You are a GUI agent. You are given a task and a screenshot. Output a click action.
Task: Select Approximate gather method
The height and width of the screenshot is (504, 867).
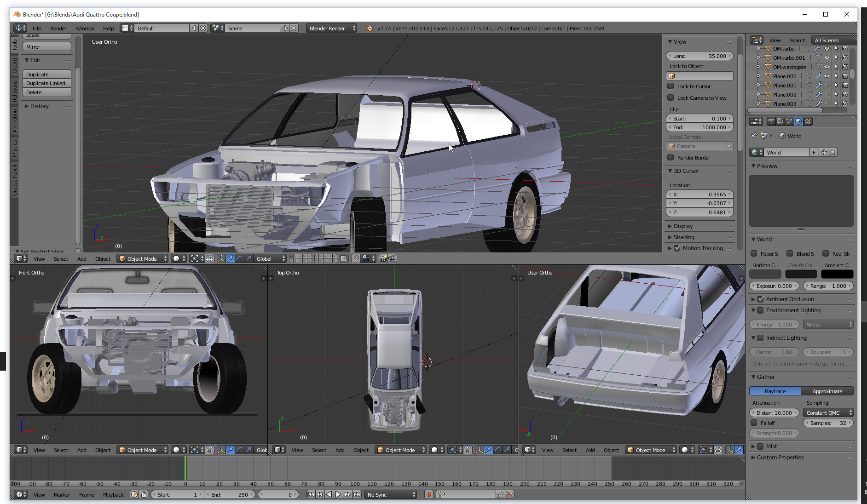(827, 391)
